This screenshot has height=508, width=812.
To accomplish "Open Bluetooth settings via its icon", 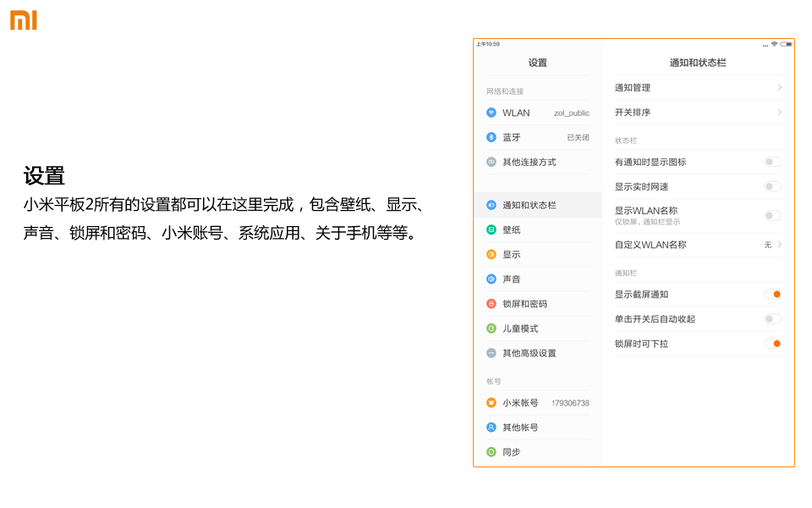I will (x=492, y=137).
